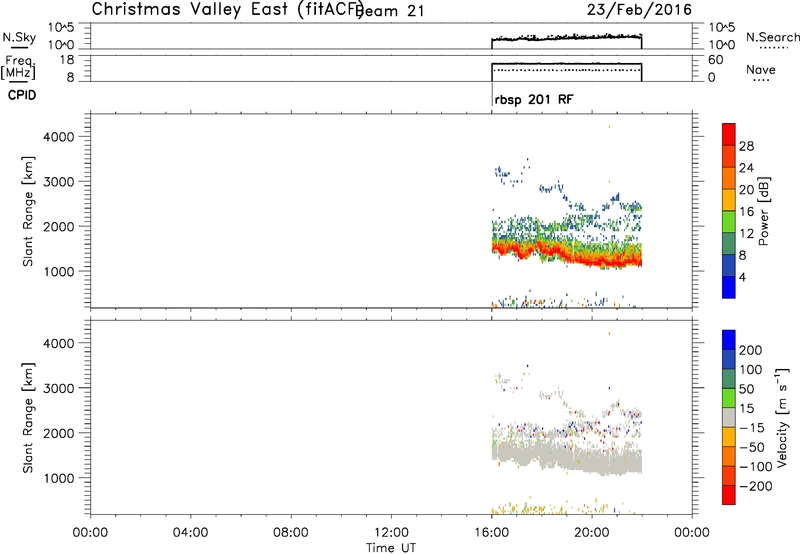
Task: Click the red high-power scatter band
Action: (566, 254)
